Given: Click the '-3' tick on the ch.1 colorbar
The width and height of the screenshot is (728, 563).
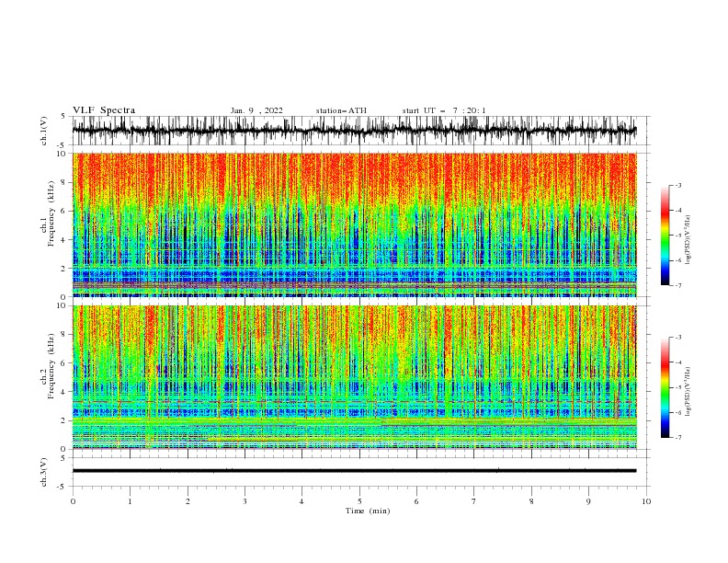Looking at the screenshot, I should [677, 185].
